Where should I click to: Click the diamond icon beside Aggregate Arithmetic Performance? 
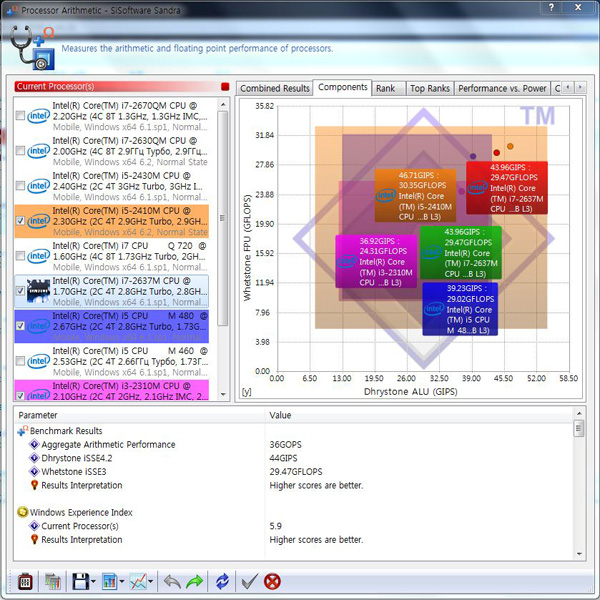[34, 444]
